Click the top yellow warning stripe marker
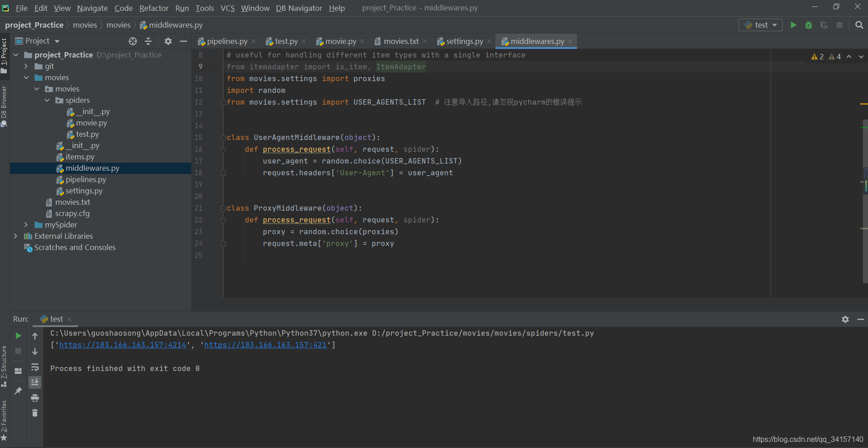The height and width of the screenshot is (448, 868). [x=864, y=104]
